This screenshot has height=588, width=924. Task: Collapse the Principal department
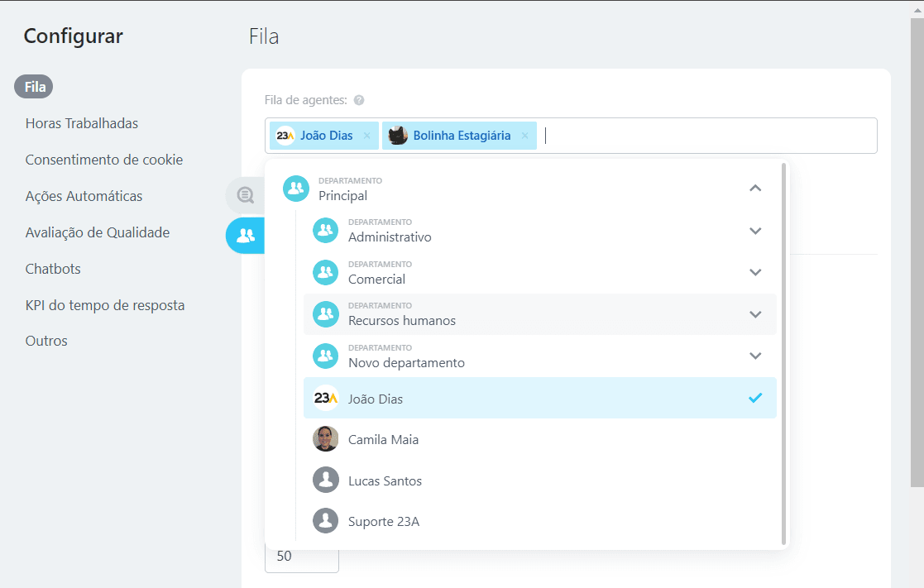(754, 189)
